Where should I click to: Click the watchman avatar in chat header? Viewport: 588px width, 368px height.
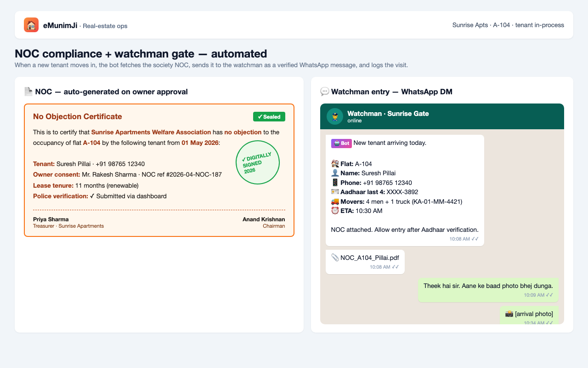(x=335, y=116)
